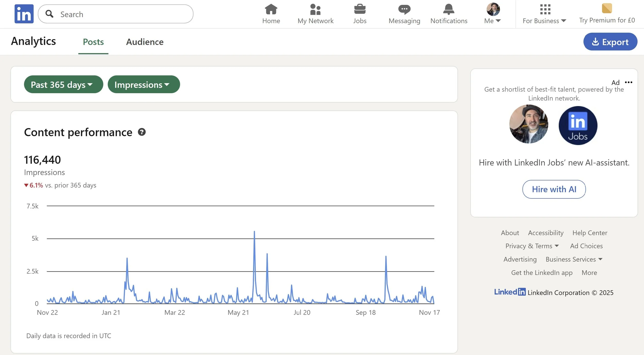Image resolution: width=644 pixels, height=355 pixels.
Task: Open the Help Center footer link
Action: click(x=590, y=233)
